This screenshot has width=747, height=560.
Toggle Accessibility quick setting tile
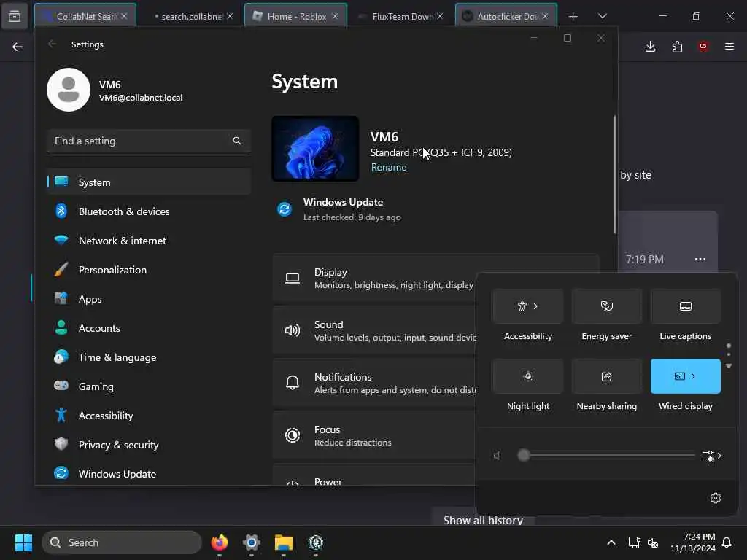(x=528, y=306)
